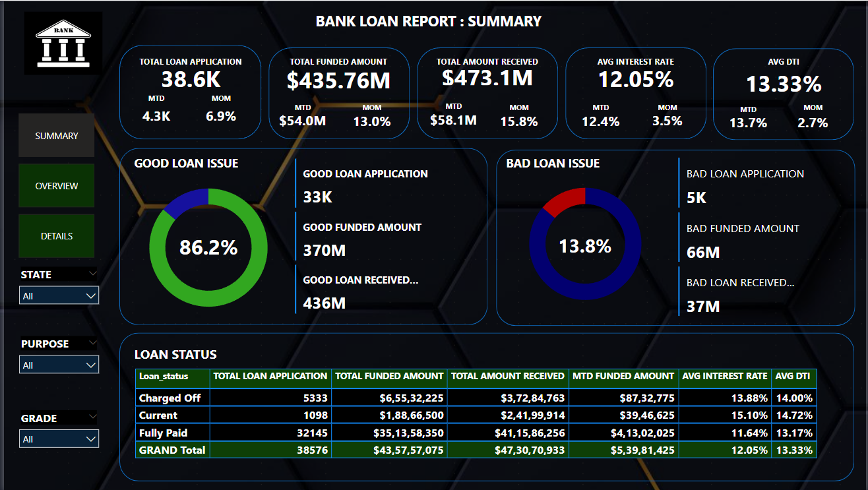This screenshot has height=490, width=868.
Task: Sort by MTD FUNDED AMOUNT column header
Action: pos(623,377)
